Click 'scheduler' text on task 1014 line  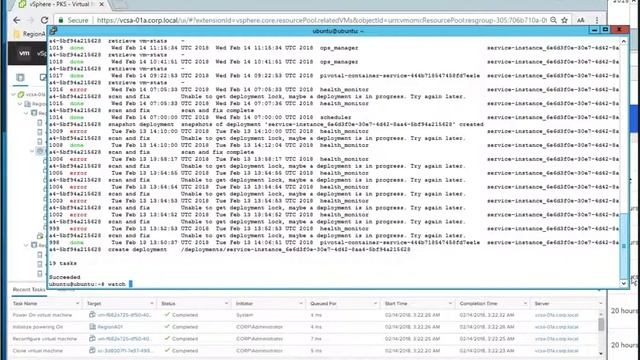[x=335, y=117]
